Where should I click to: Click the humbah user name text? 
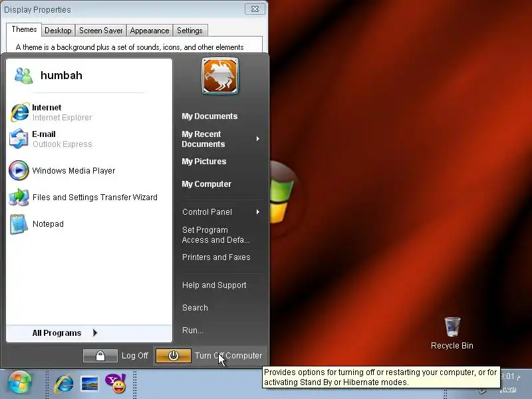tap(61, 75)
